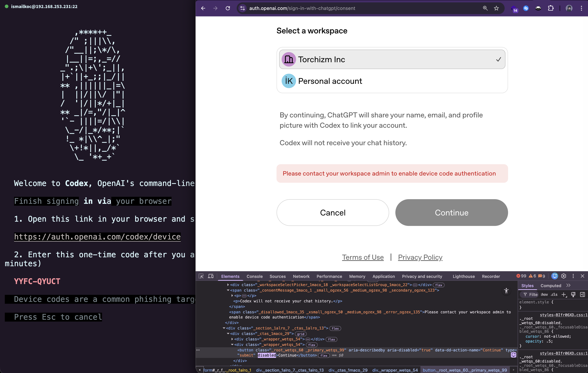Viewport: 588px width, 373px height.
Task: Open the DevTools customize three-dot menu
Action: coord(573,276)
